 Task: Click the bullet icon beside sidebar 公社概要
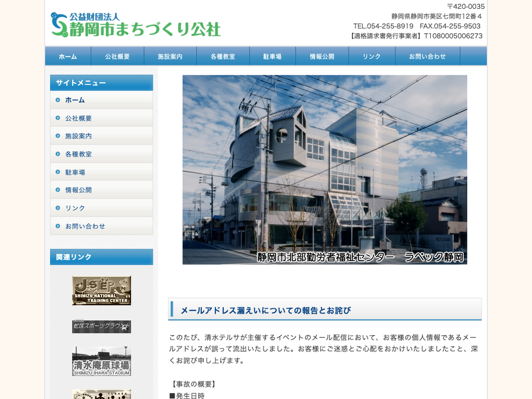coord(58,118)
